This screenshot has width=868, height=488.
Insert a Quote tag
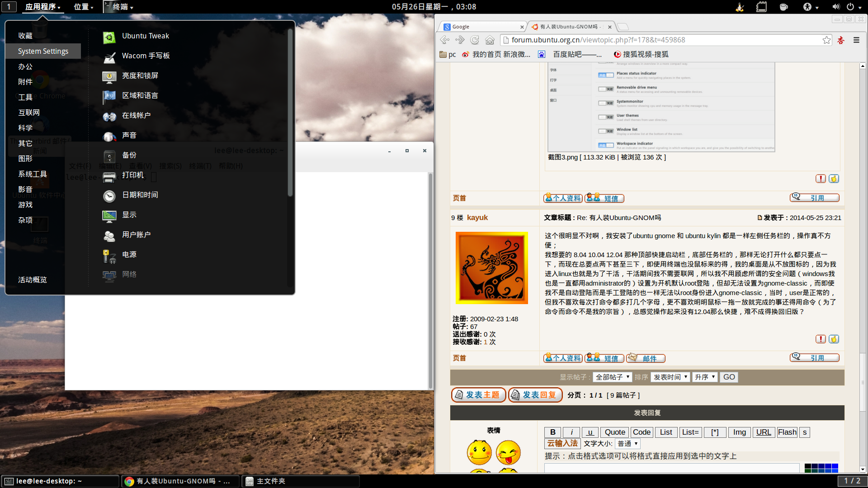[x=615, y=432]
